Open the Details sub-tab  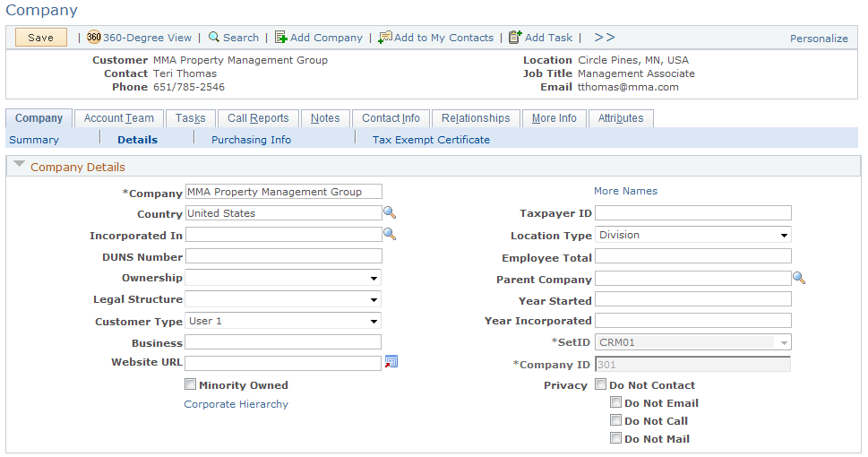[x=137, y=140]
